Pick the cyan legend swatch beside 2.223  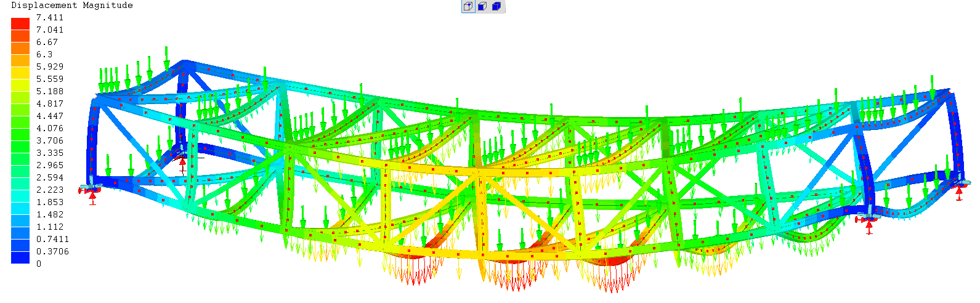[20, 196]
